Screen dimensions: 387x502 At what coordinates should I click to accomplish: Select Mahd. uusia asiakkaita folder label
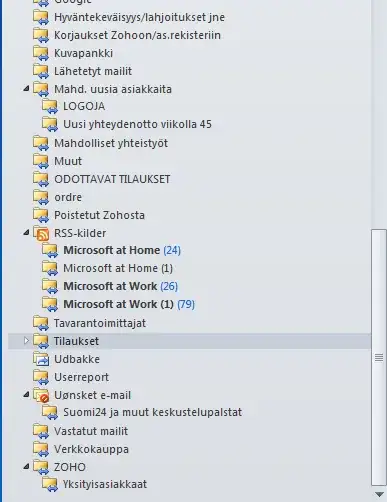113,89
